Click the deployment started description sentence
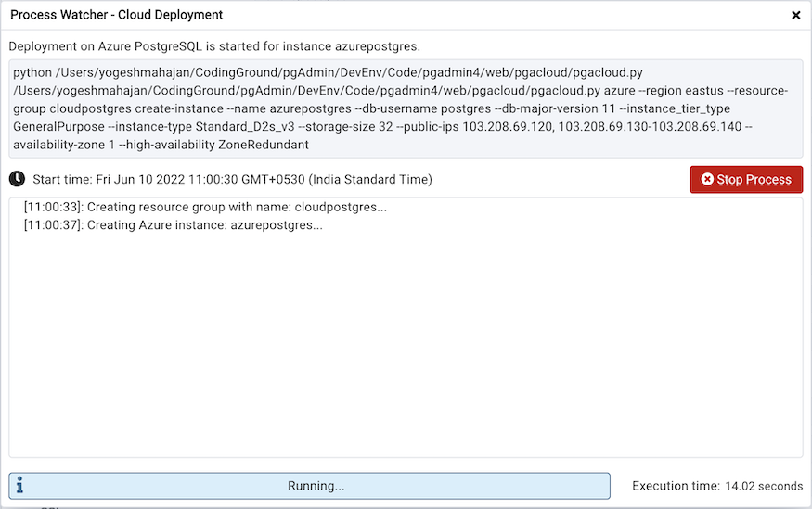This screenshot has height=509, width=812. [x=214, y=45]
